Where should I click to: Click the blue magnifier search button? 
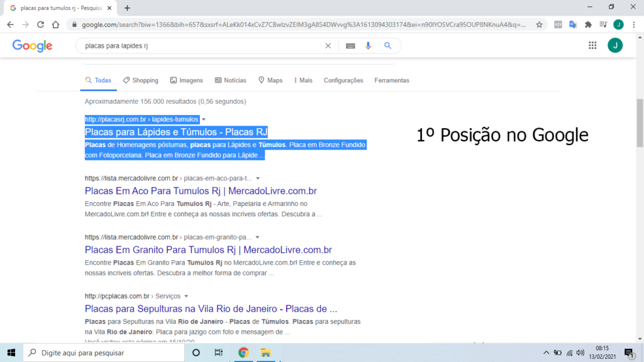(388, 46)
